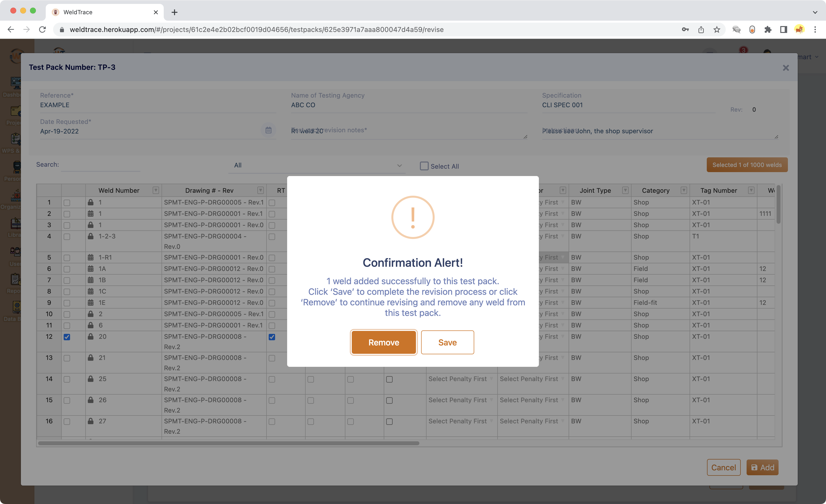The image size is (826, 504).
Task: Click 'Selected 1 of 1000 welds' button
Action: [747, 165]
